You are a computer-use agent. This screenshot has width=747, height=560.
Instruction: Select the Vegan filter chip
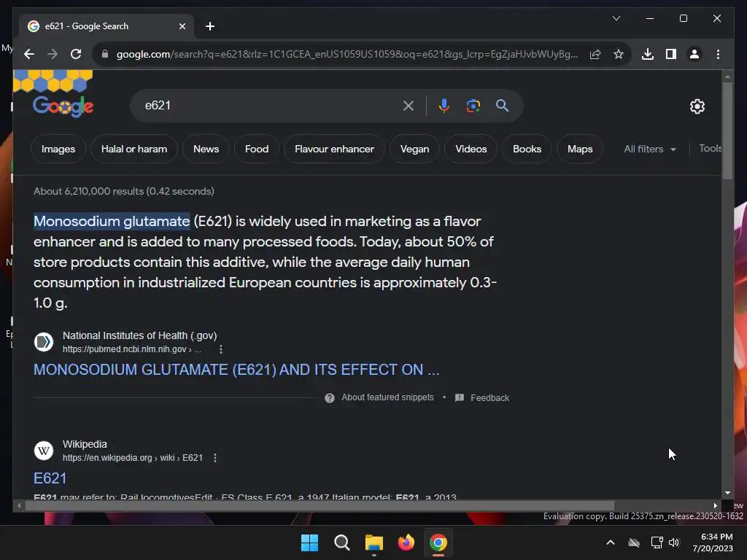point(414,149)
